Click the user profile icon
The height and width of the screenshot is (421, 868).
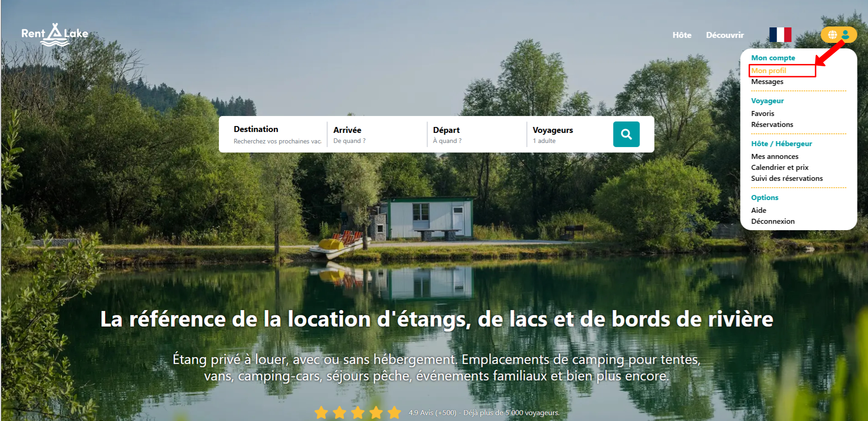[x=845, y=35]
